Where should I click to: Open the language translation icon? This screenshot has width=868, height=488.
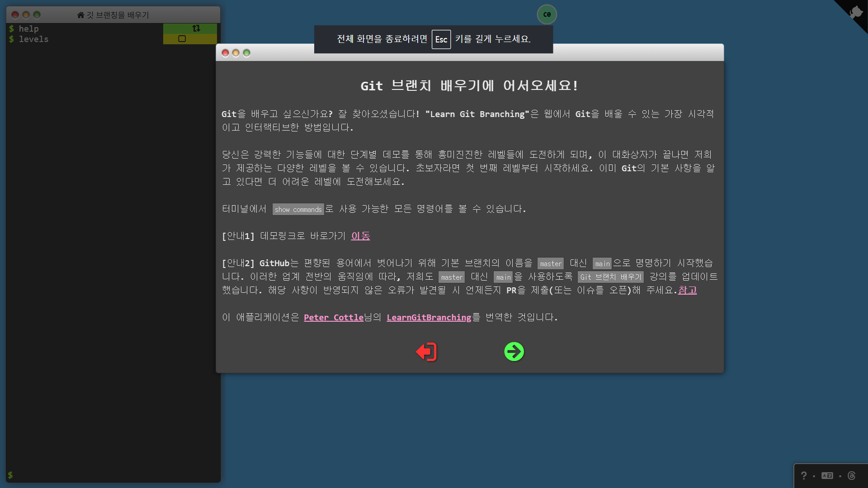pyautogui.click(x=827, y=475)
